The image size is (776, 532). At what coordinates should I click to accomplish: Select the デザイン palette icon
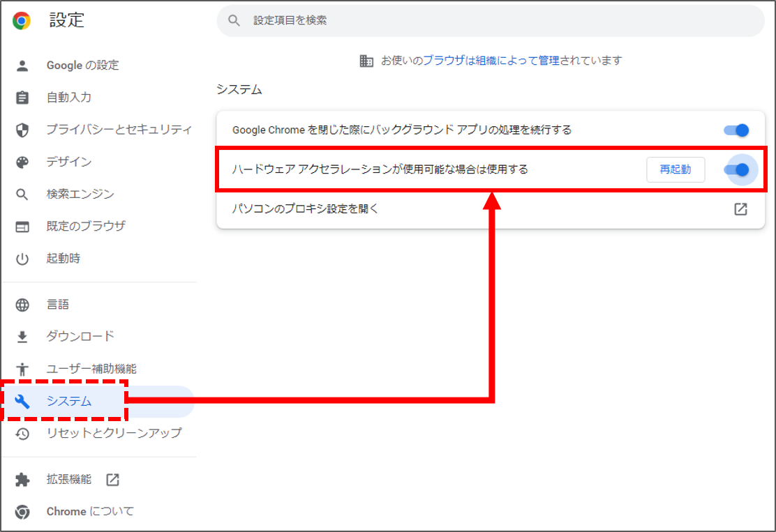[x=23, y=161]
